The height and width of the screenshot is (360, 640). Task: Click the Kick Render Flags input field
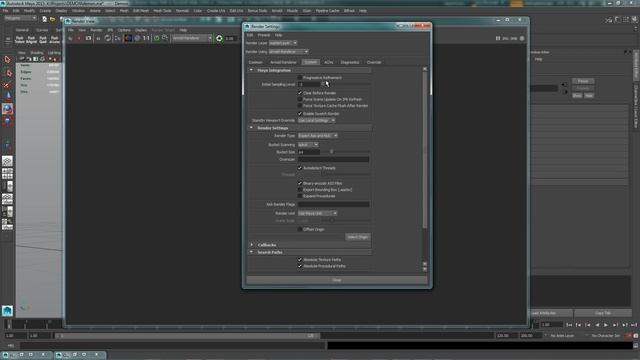click(x=333, y=204)
